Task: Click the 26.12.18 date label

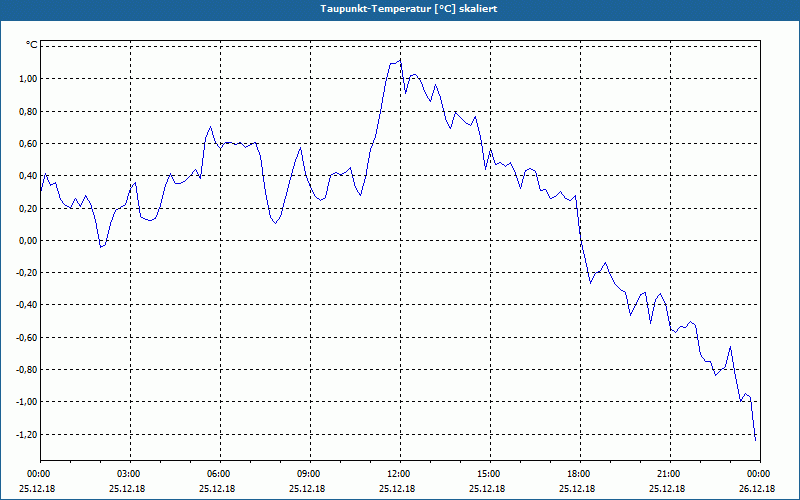Action: [757, 488]
